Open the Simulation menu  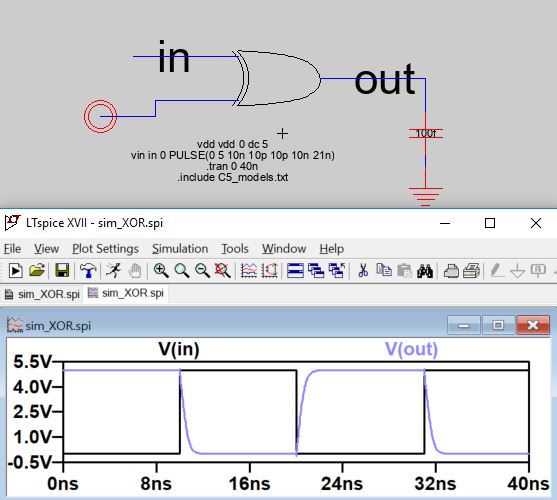(x=180, y=249)
